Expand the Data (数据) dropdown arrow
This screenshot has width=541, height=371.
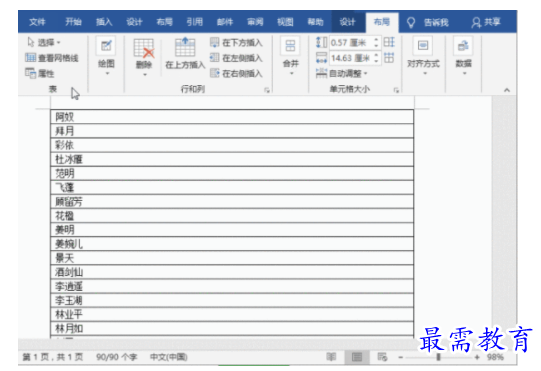click(x=464, y=73)
